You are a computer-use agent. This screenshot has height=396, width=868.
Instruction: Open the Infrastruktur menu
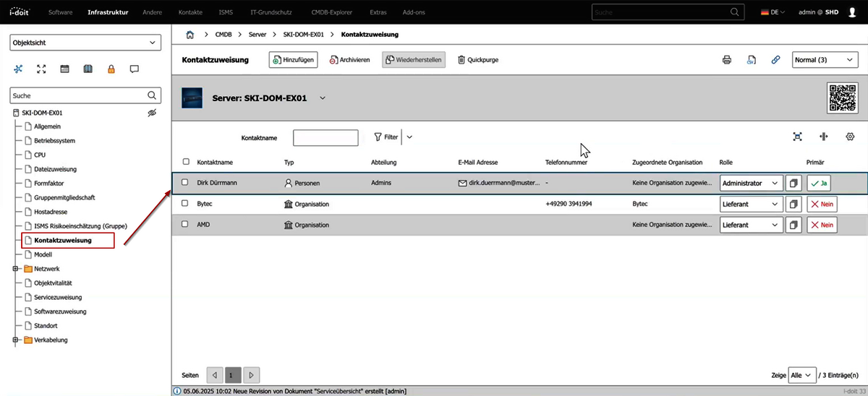pyautogui.click(x=108, y=12)
